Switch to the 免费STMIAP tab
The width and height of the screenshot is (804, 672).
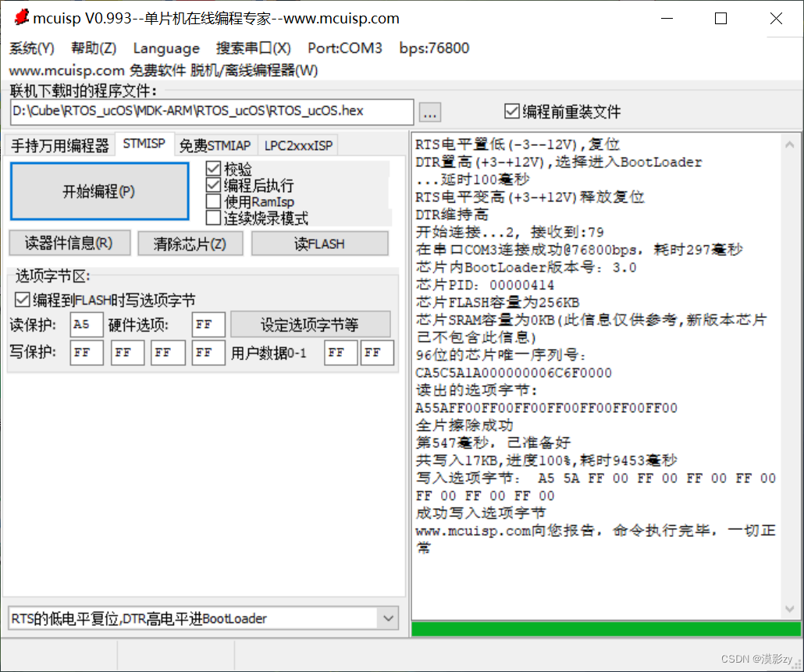click(x=215, y=144)
